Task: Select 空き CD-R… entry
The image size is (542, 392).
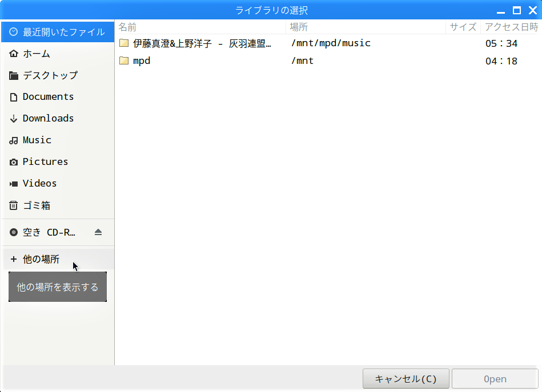Action: (58, 232)
